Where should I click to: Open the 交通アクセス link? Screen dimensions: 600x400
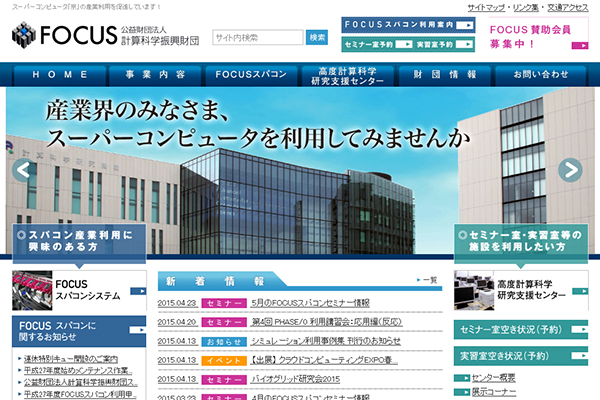pos(567,8)
